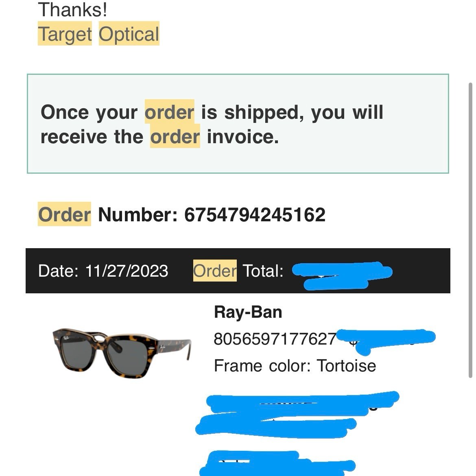Click the Ray-Ban sunglasses product image
The width and height of the screenshot is (476, 476).
tap(122, 353)
